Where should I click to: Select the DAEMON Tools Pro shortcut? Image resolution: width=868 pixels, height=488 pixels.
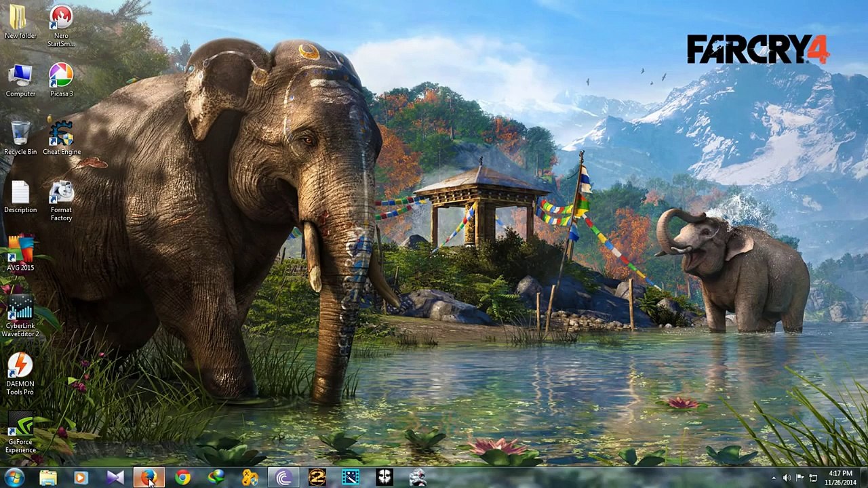20,375
